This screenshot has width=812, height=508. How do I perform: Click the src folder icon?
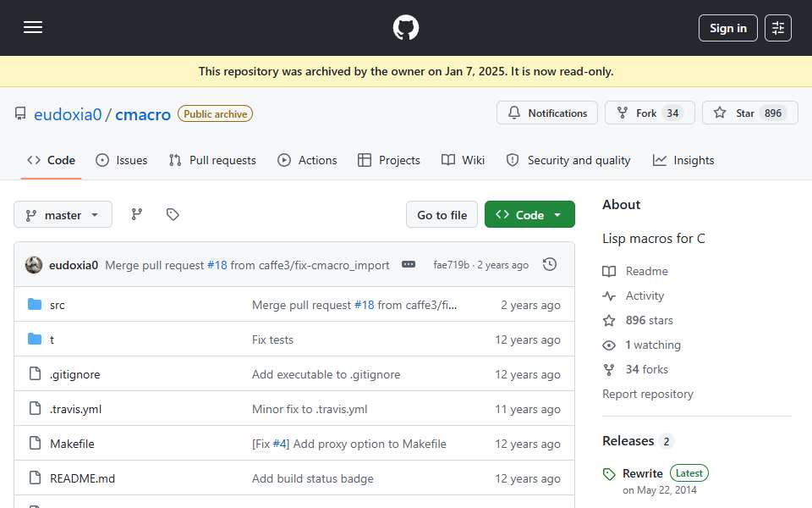35,304
